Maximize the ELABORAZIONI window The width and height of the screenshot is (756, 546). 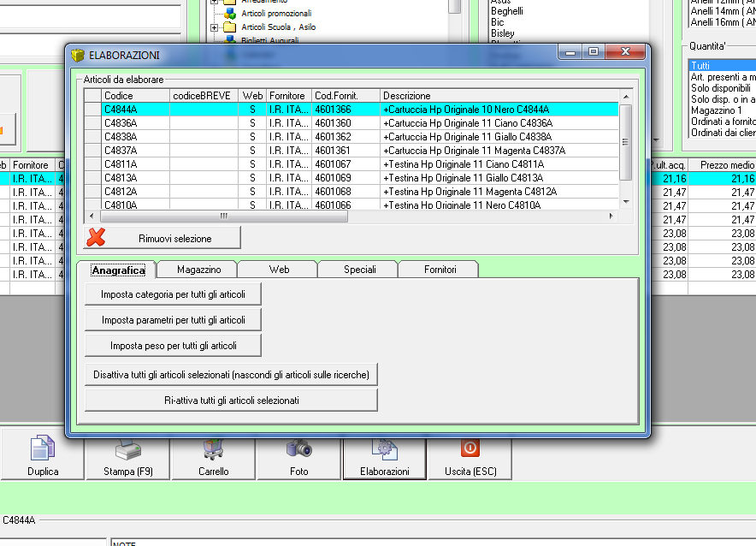tap(594, 51)
